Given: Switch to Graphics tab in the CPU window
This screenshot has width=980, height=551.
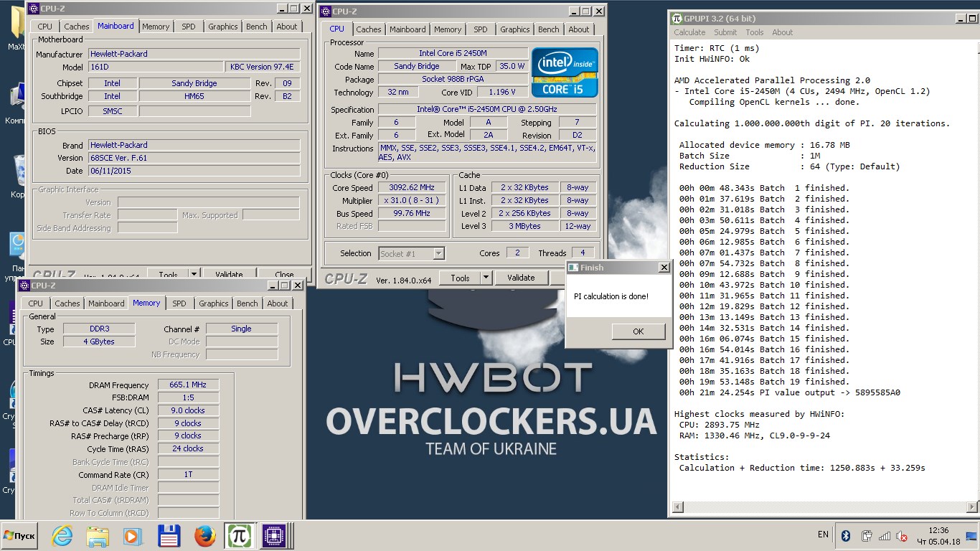Looking at the screenshot, I should (515, 29).
